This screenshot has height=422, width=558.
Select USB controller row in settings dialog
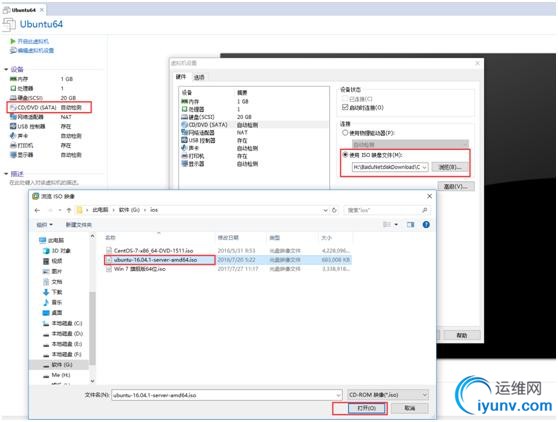pos(254,140)
